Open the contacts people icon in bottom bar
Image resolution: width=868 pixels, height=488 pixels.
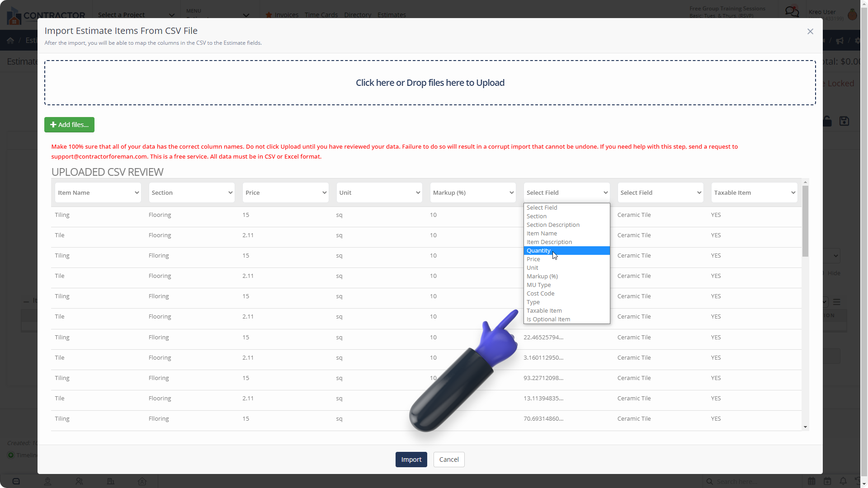(79, 481)
